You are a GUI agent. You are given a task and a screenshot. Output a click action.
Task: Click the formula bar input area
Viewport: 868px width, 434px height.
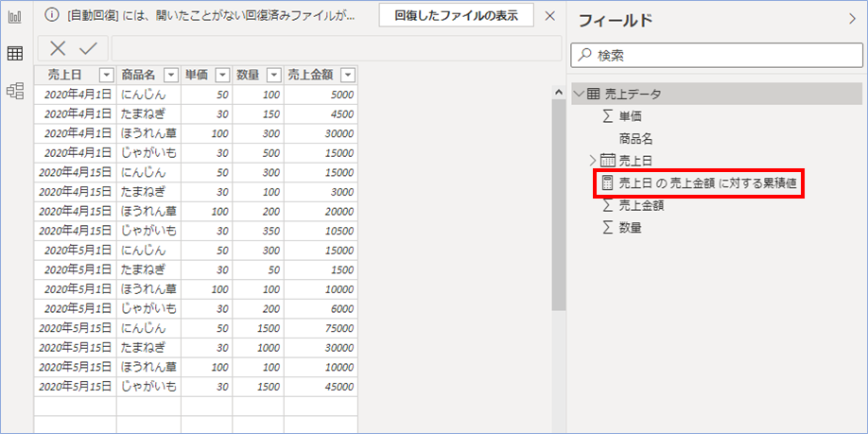337,49
